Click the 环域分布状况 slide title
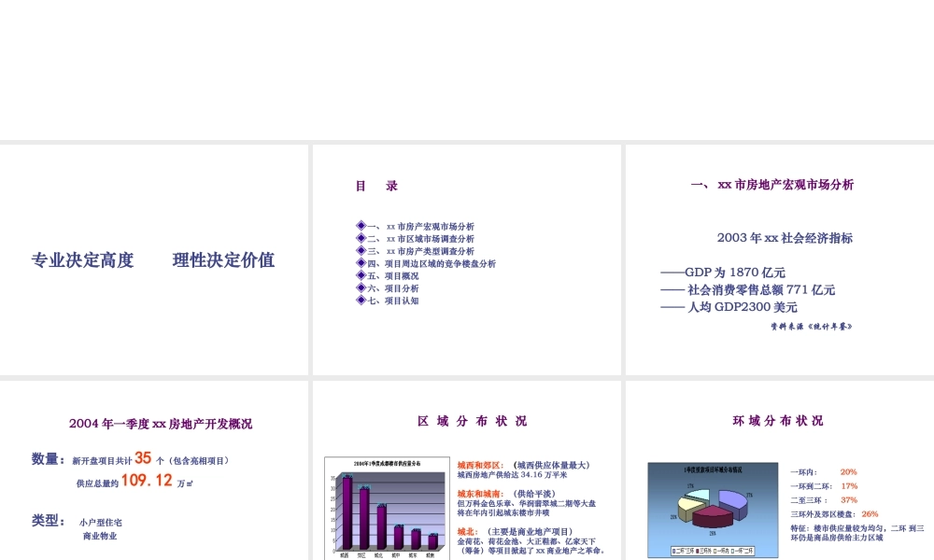 tap(781, 421)
